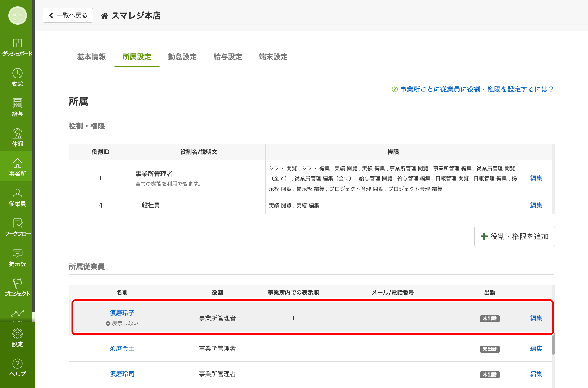Click the 一般社員 role name cell
This screenshot has width=588, height=388.
[x=199, y=205]
